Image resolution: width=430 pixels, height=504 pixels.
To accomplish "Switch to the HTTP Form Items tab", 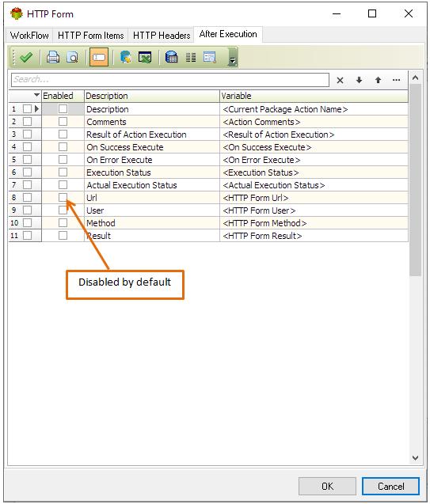I will (91, 36).
